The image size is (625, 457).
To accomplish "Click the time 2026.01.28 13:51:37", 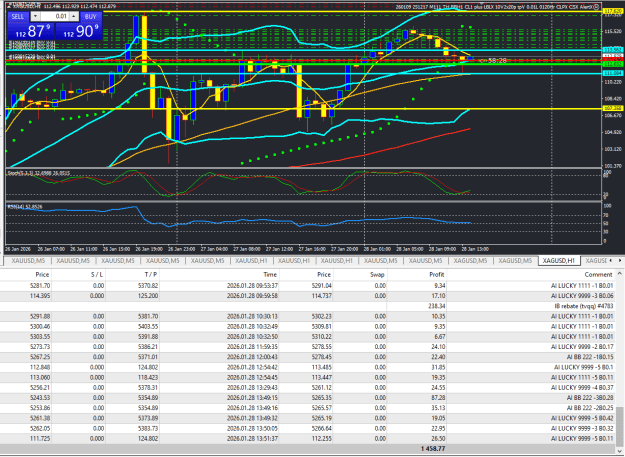I will (x=252, y=438).
